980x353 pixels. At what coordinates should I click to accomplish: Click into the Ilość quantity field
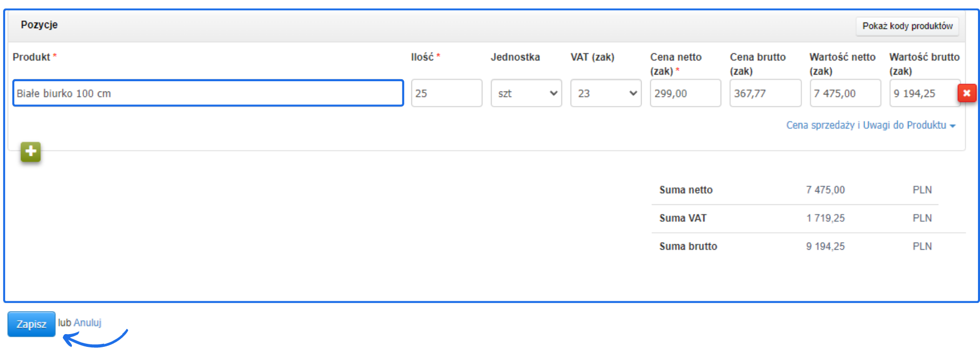(447, 93)
